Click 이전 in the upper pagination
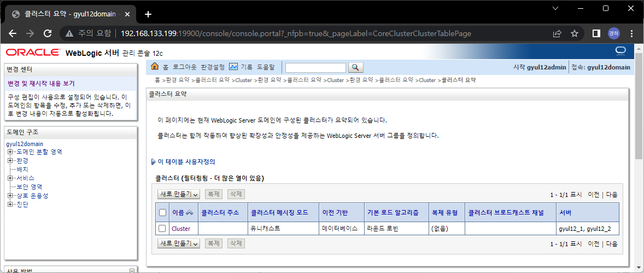The height and width of the screenshot is (273, 644). click(x=594, y=194)
